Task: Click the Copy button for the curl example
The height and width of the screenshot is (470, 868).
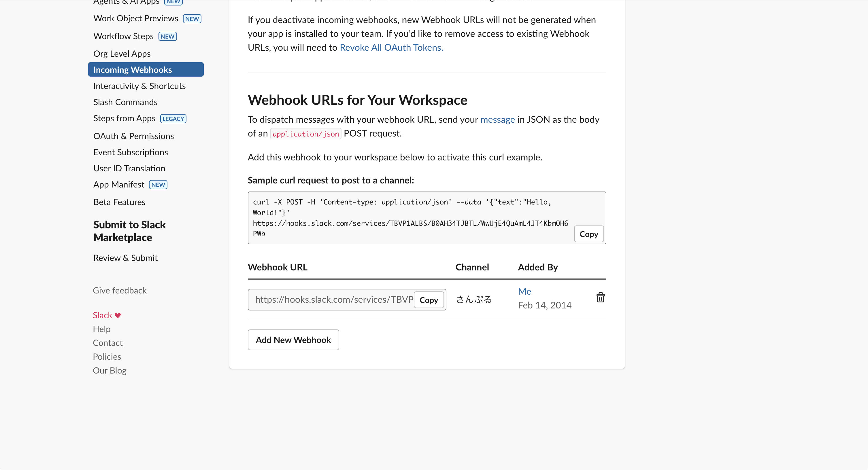Action: tap(589, 234)
